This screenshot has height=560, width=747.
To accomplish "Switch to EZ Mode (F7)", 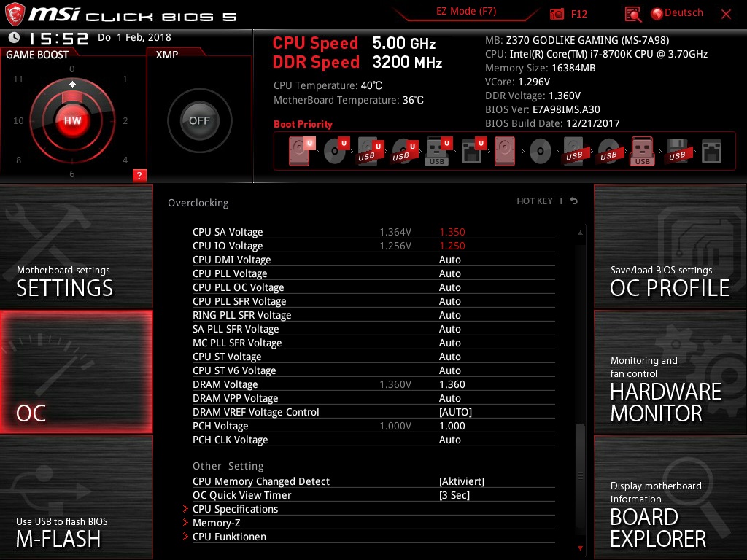I will click(x=466, y=11).
